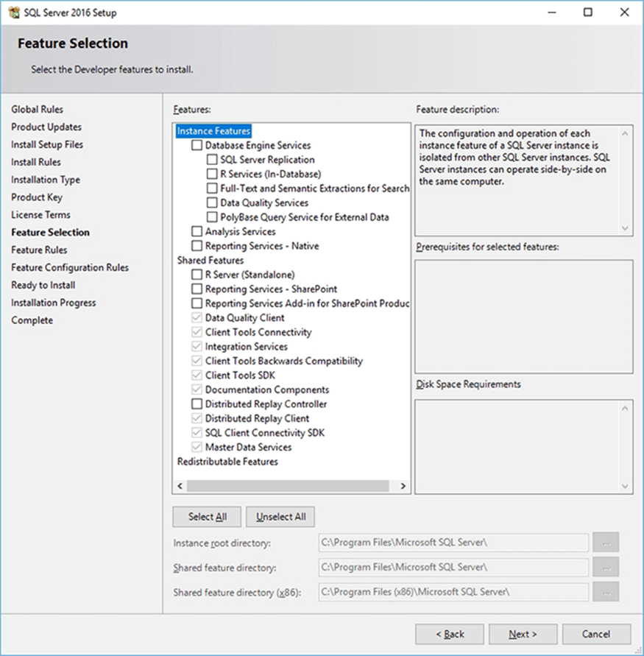Enable Data Quality Services checkbox
Viewport: 644px width, 656px height.
click(212, 202)
